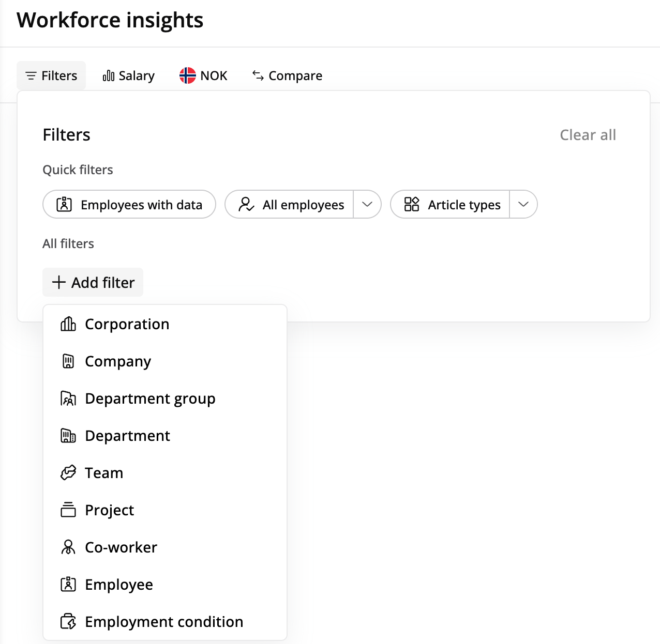Screen dimensions: 660x644
Task: Click the Team handshake icon
Action: pos(68,473)
